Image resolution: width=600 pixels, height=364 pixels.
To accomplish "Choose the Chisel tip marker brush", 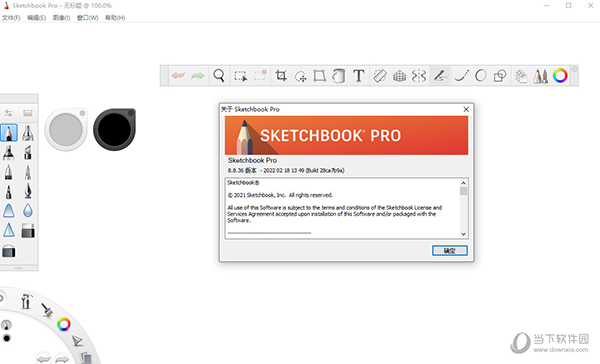I will point(28,152).
